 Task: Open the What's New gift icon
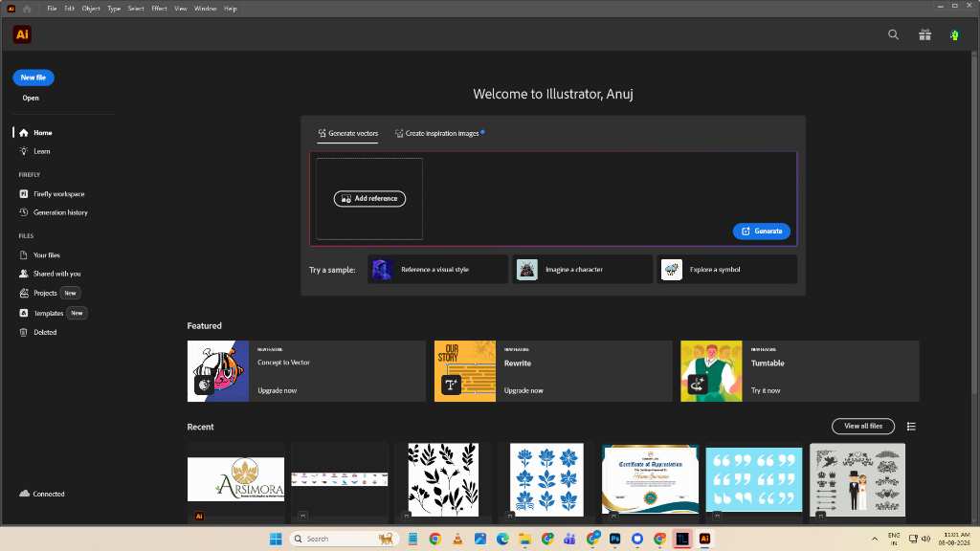pos(924,35)
